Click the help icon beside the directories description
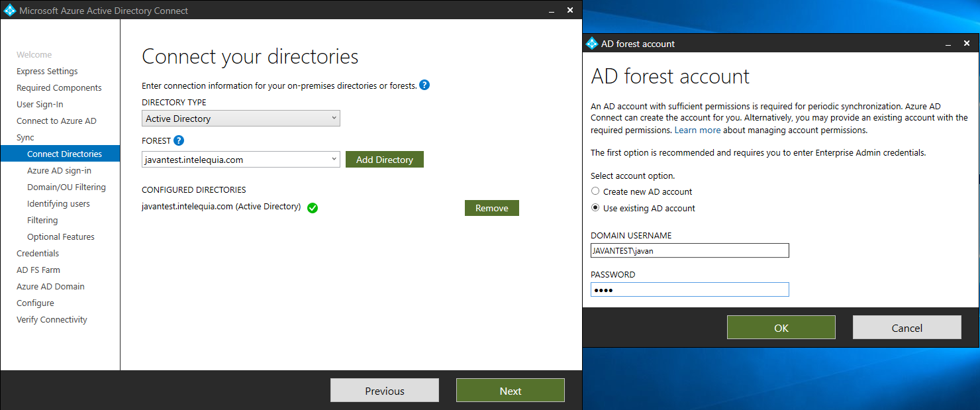 (424, 85)
